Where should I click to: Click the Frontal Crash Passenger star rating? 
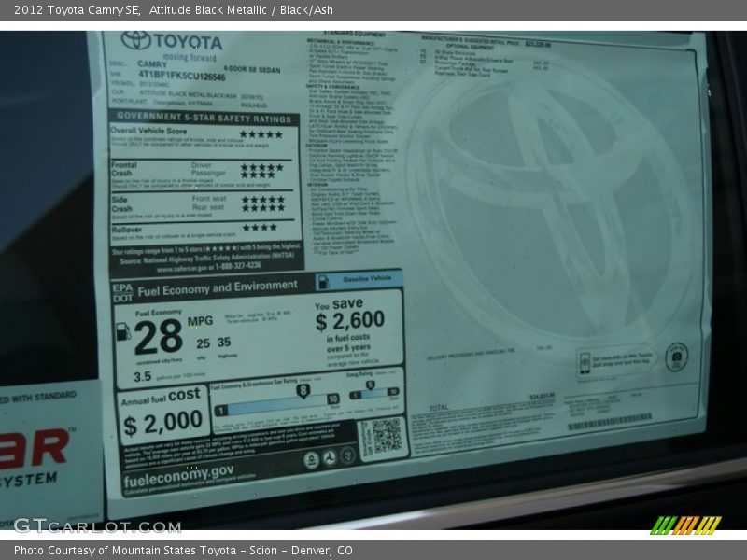pos(258,175)
